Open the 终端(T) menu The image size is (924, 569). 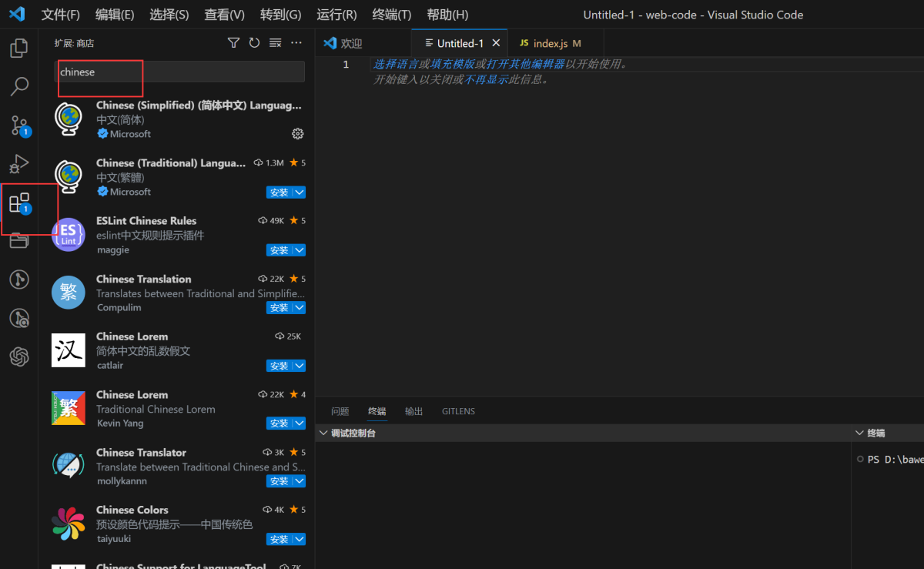pos(392,15)
